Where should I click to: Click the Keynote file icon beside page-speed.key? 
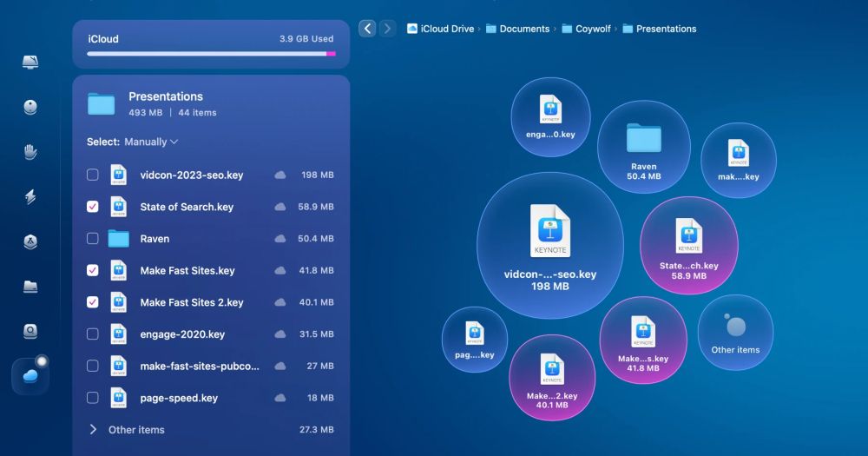tap(118, 398)
